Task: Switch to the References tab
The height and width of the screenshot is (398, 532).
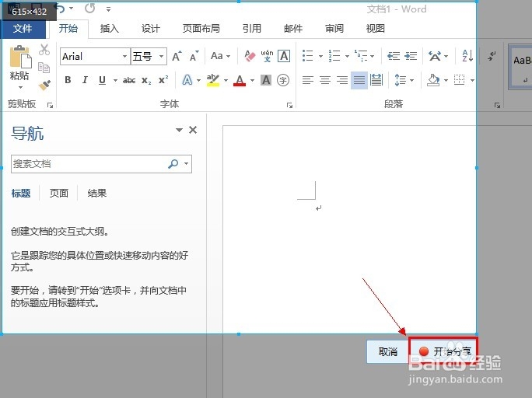Action: 252,29
